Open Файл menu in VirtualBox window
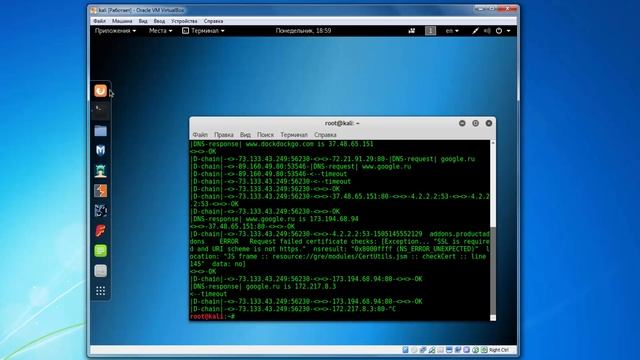 [100, 21]
